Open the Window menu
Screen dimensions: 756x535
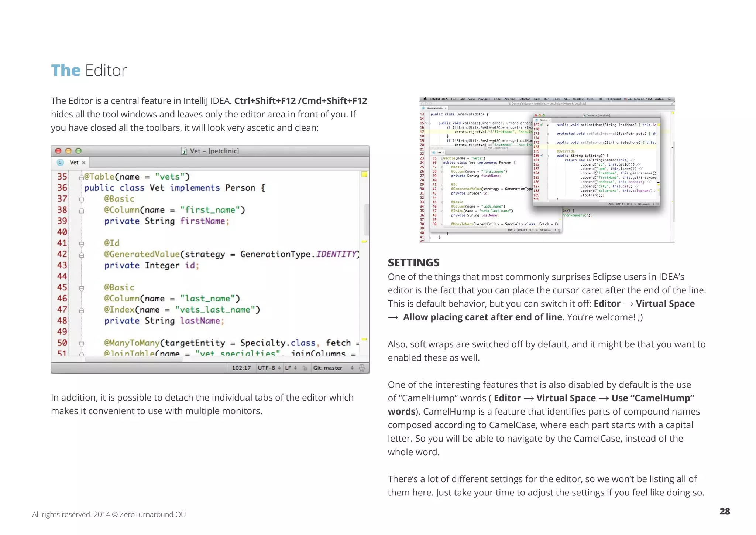click(578, 99)
